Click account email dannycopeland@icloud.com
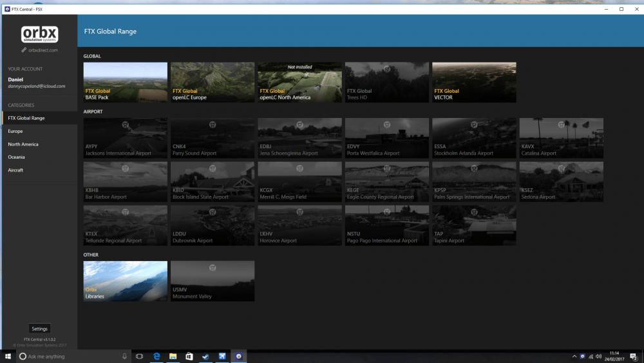This screenshot has width=644, height=363. point(37,86)
